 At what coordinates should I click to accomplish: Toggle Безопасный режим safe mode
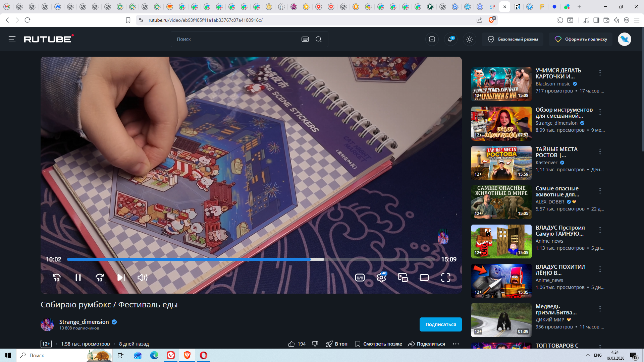click(513, 39)
